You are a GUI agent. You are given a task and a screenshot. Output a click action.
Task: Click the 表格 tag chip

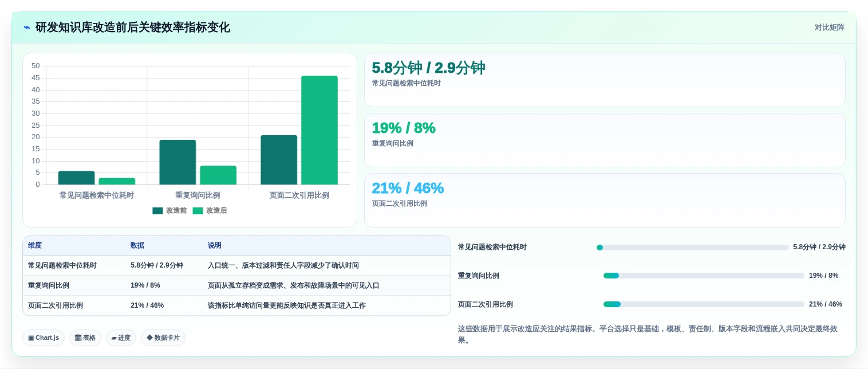(x=85, y=338)
